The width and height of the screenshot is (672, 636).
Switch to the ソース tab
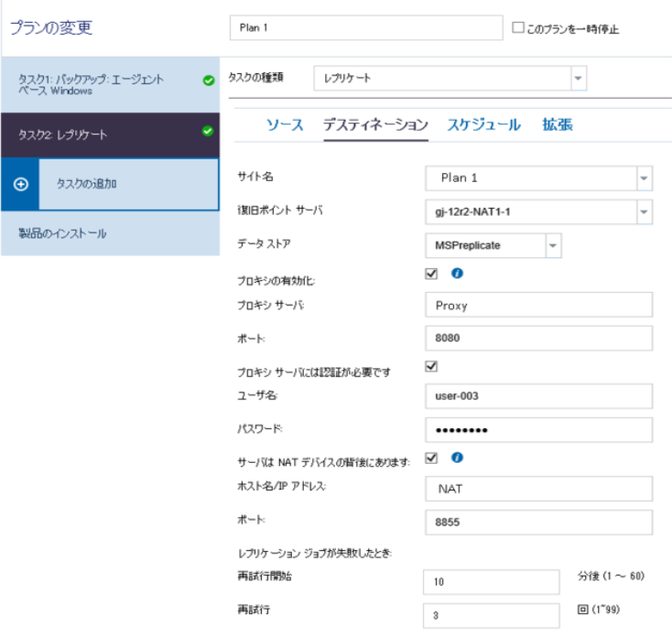point(285,124)
